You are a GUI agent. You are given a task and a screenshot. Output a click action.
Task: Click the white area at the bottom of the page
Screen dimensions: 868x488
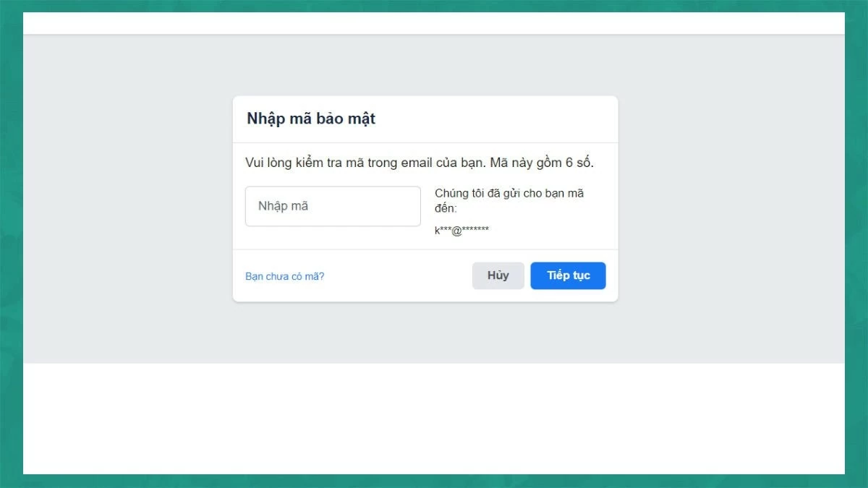click(434, 419)
